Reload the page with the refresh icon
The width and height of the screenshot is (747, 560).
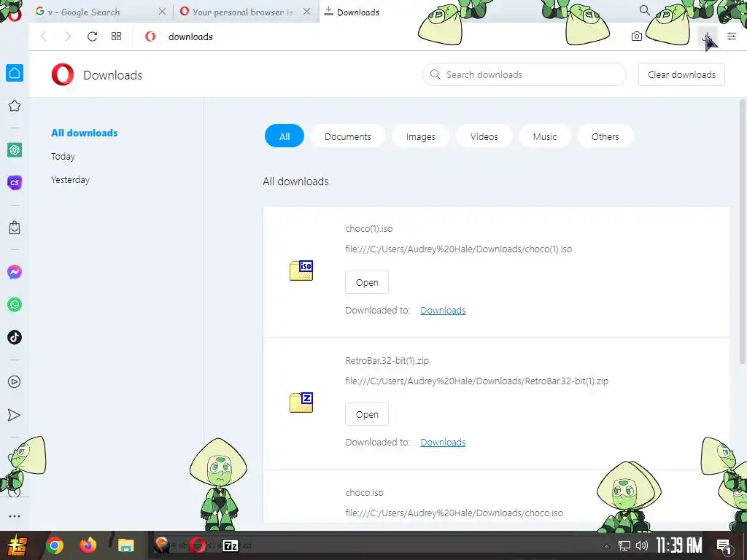click(92, 36)
